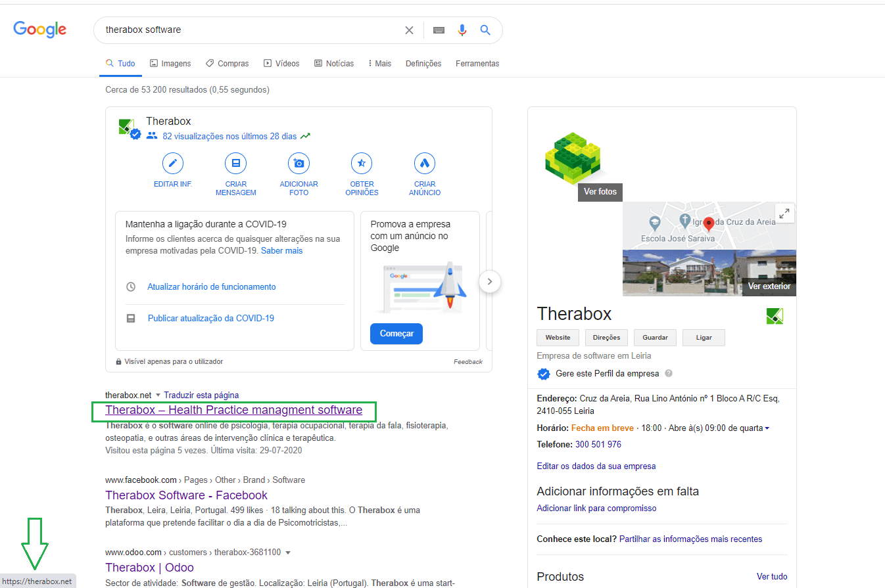Click Ver tudo beside Produtos
The width and height of the screenshot is (885, 588).
click(772, 577)
